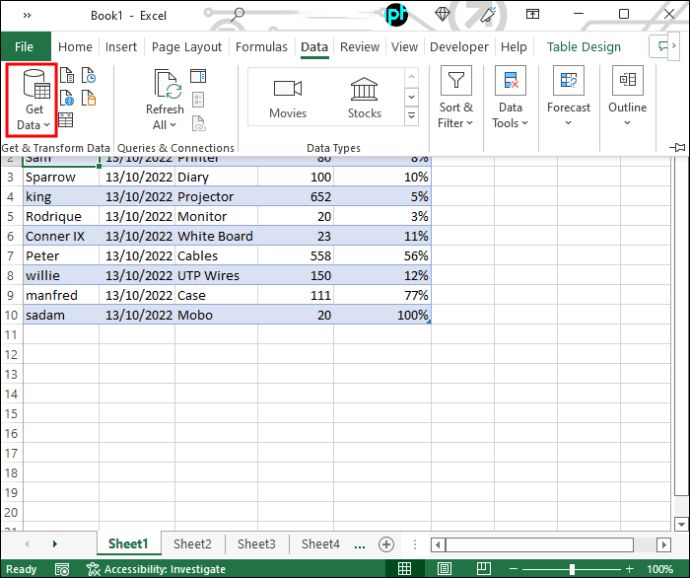690x578 pixels.
Task: Click the Refresh All icon
Action: pyautogui.click(x=165, y=99)
